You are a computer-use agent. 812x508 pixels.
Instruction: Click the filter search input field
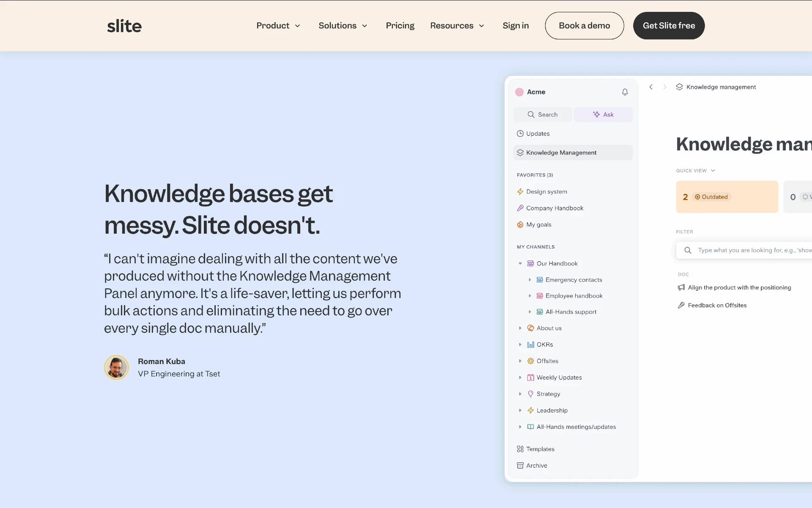pyautogui.click(x=748, y=250)
